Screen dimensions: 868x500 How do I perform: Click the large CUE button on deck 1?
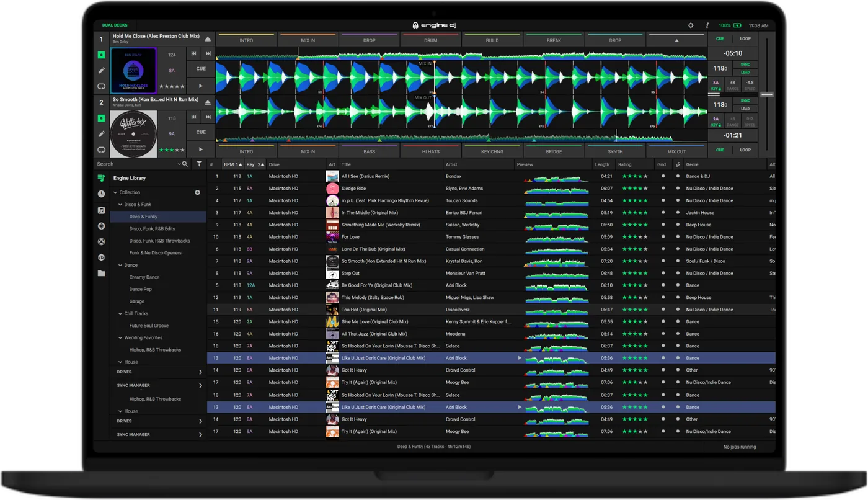click(x=201, y=69)
